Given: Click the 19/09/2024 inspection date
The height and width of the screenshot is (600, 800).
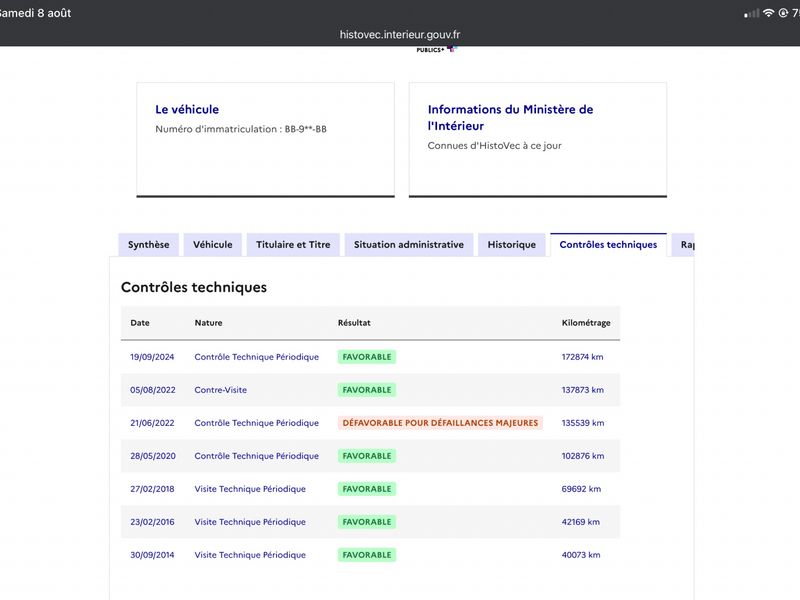Looking at the screenshot, I should (152, 357).
